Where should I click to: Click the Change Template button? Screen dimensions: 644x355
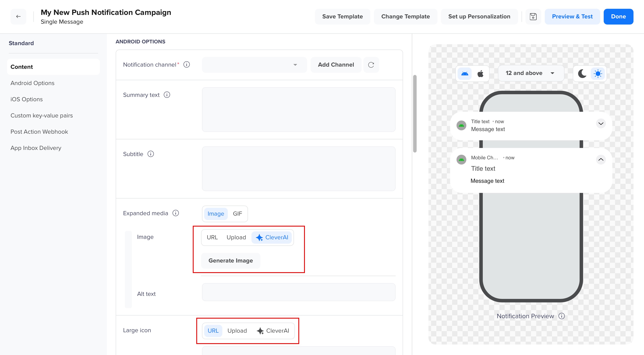(405, 16)
